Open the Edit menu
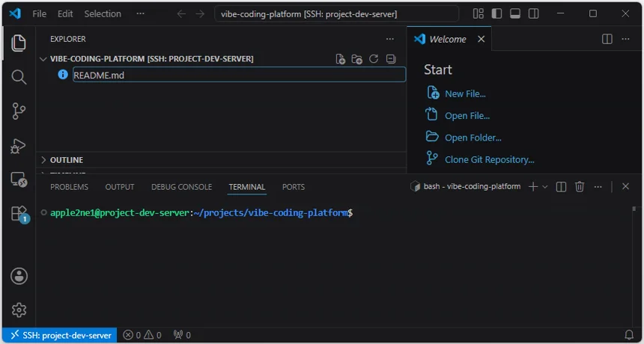644x344 pixels. coord(65,14)
